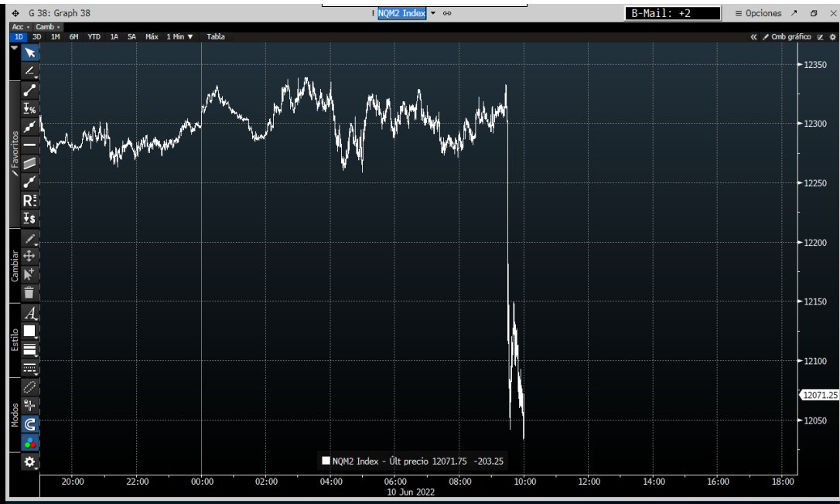Open the gear settings in left toolbar
This screenshot has width=840, height=504.
29,461
